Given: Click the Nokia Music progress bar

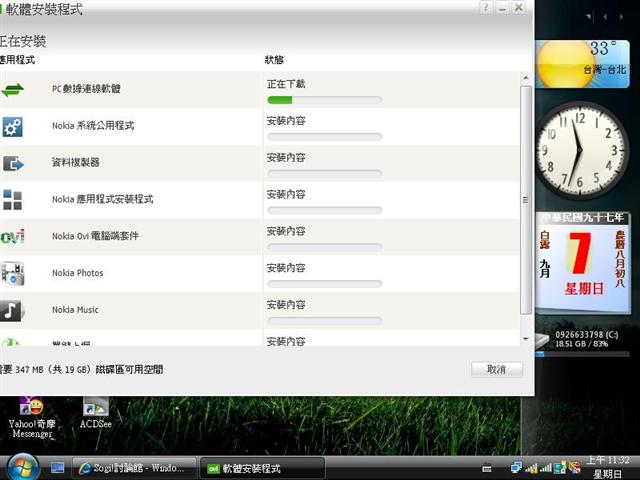Looking at the screenshot, I should pos(324,321).
